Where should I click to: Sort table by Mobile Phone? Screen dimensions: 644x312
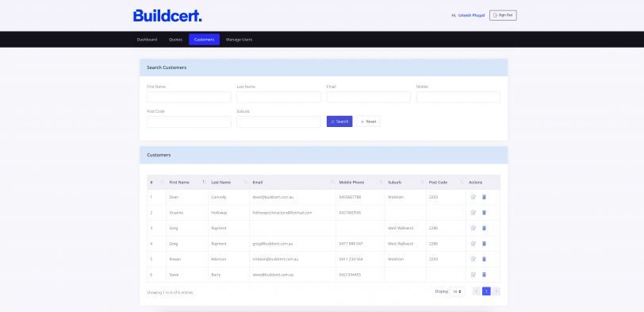361,182
